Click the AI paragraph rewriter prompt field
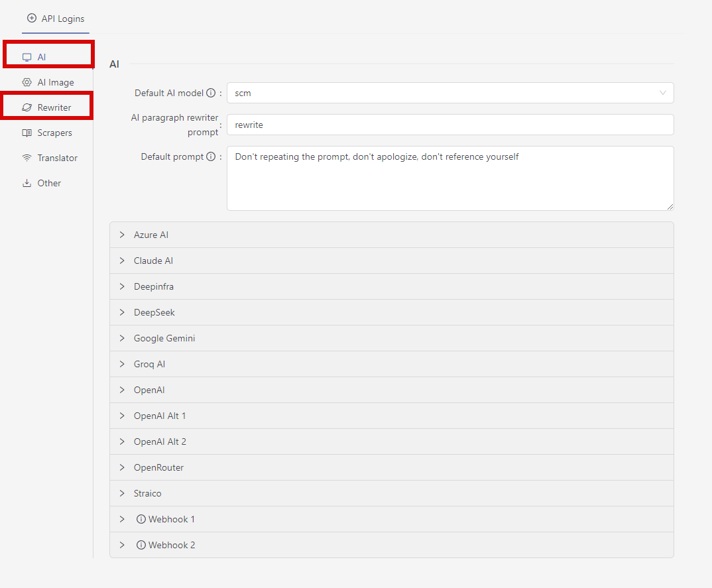The image size is (712, 588). coord(449,125)
